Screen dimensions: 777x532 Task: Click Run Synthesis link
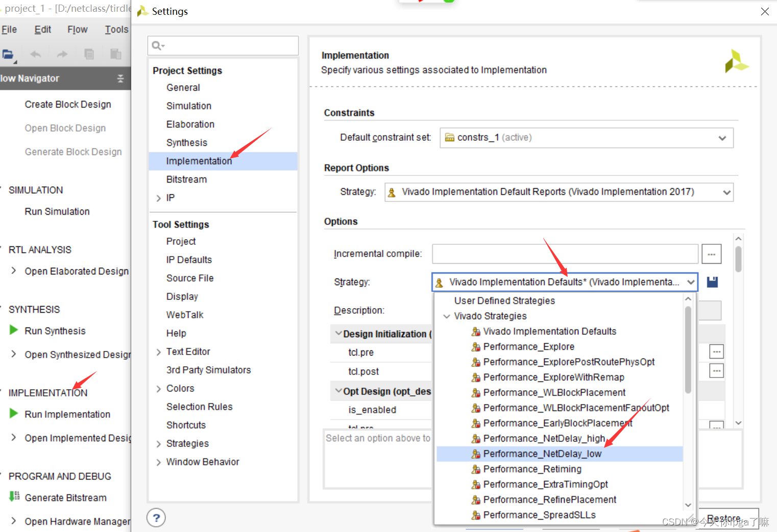[x=55, y=331]
